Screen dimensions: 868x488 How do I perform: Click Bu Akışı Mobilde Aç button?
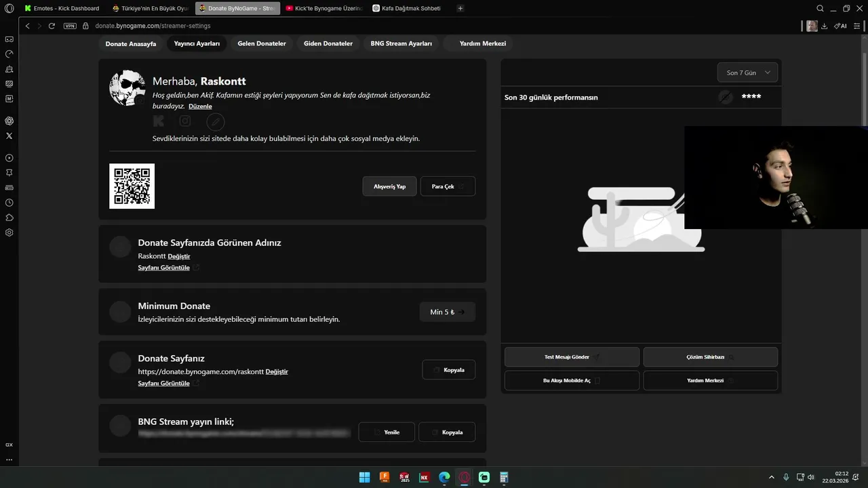pos(572,380)
